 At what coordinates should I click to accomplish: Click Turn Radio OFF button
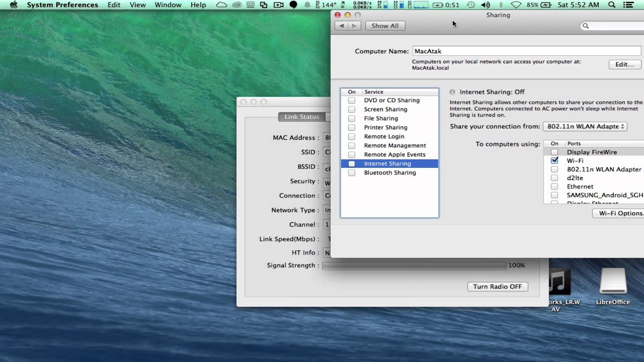[x=498, y=287]
